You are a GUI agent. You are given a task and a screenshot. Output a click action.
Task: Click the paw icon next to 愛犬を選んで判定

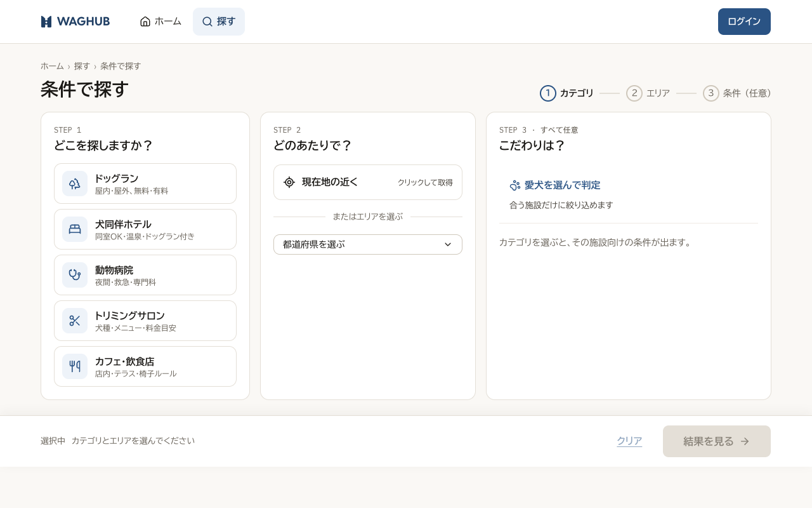[x=515, y=185]
